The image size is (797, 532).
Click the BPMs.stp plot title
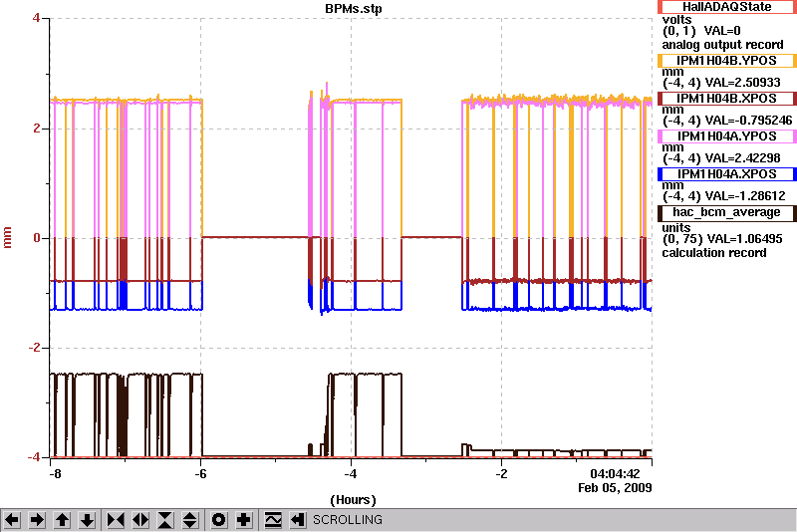tap(354, 9)
